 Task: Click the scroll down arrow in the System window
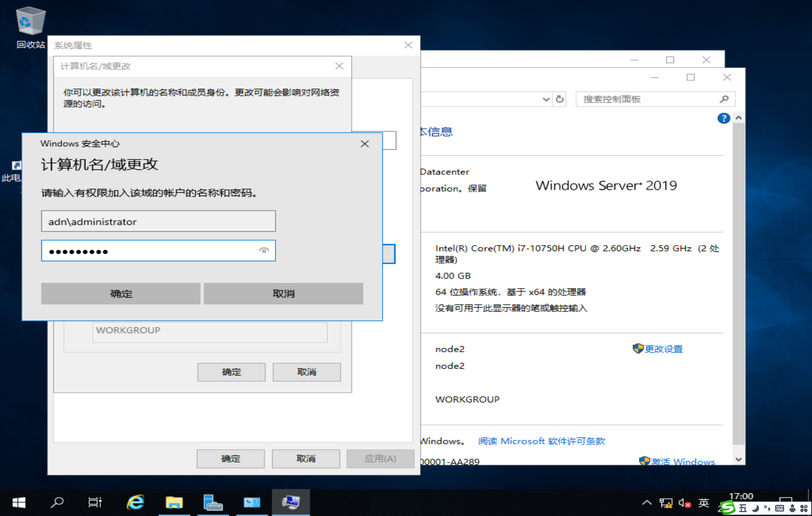coord(738,460)
